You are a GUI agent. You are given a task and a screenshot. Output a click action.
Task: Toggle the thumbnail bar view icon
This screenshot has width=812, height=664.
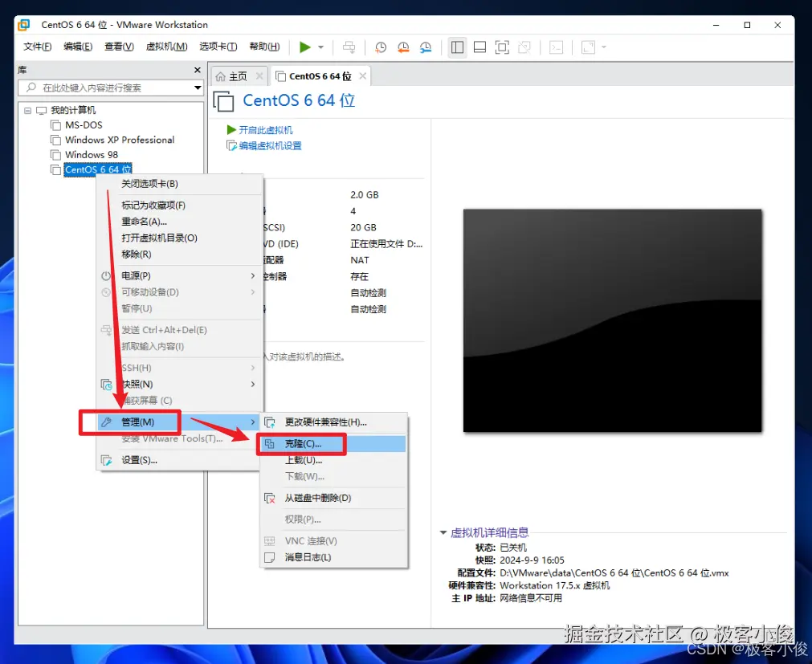(480, 47)
